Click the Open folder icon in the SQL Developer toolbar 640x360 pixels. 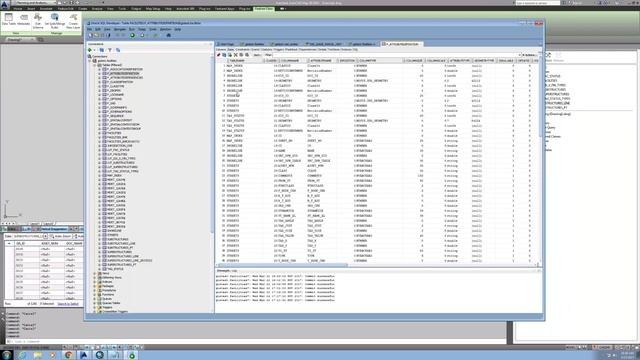tap(97, 36)
